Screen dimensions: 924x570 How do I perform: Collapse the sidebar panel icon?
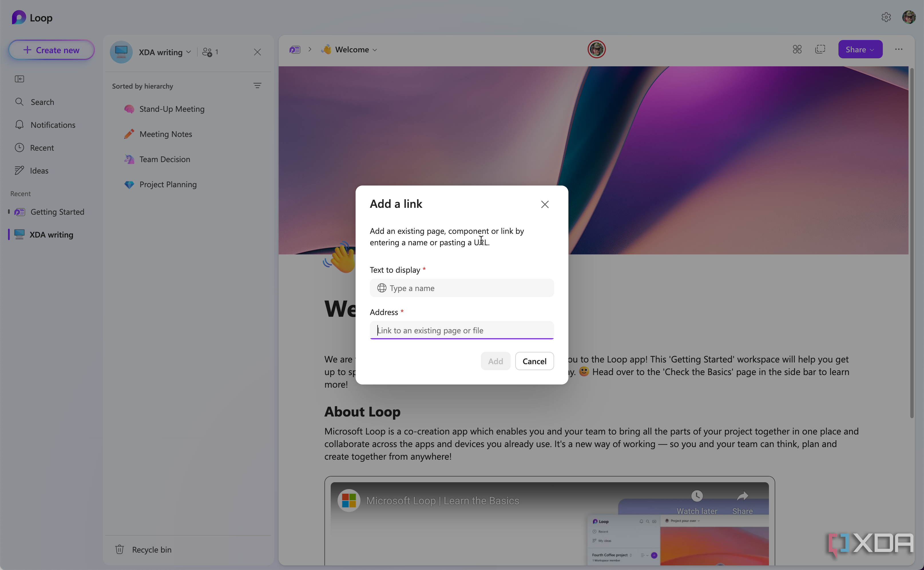[19, 79]
